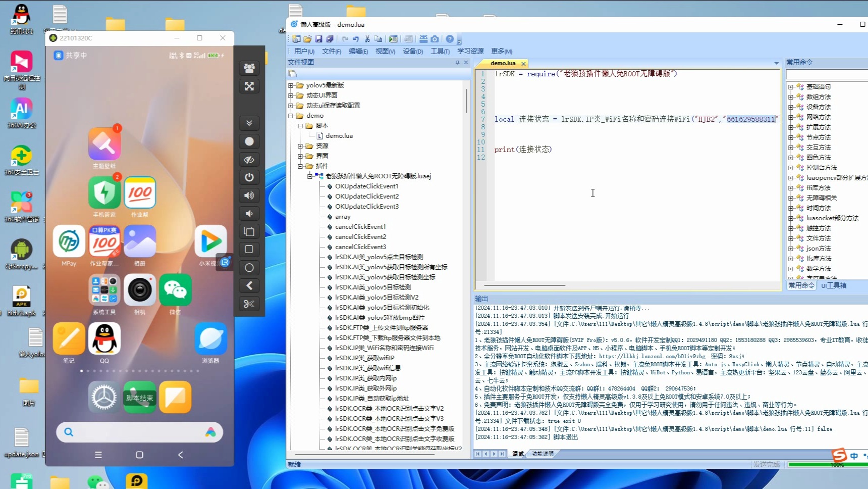Open the 设备(D) menu
The image size is (868, 489).
click(x=412, y=51)
